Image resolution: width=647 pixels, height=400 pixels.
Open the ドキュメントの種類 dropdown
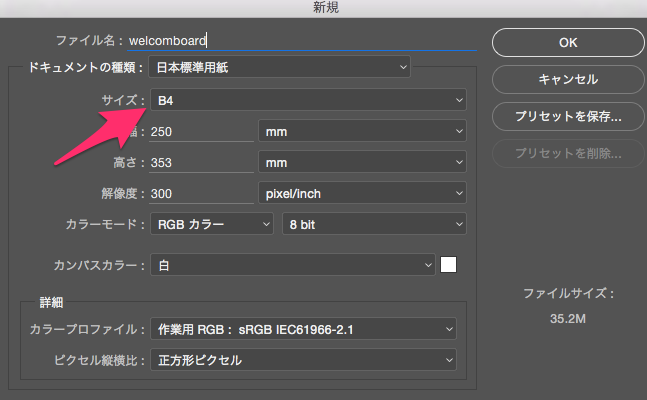click(x=279, y=67)
